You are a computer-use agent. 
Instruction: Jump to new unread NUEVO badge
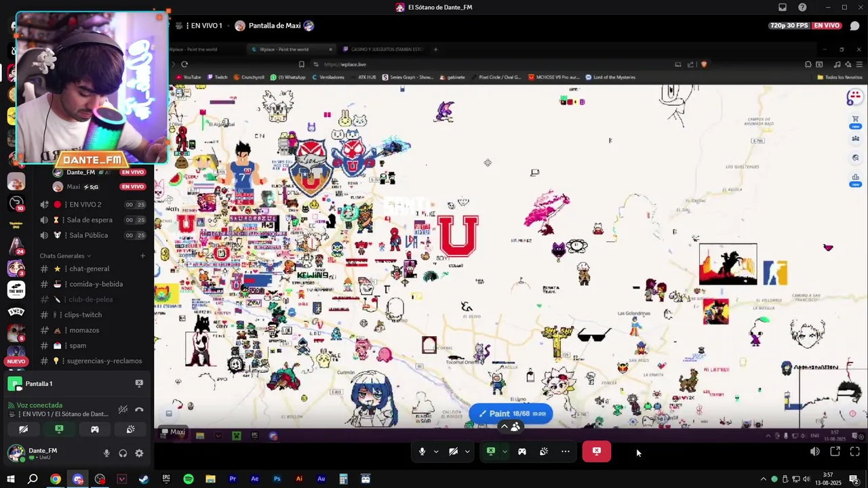(x=16, y=361)
